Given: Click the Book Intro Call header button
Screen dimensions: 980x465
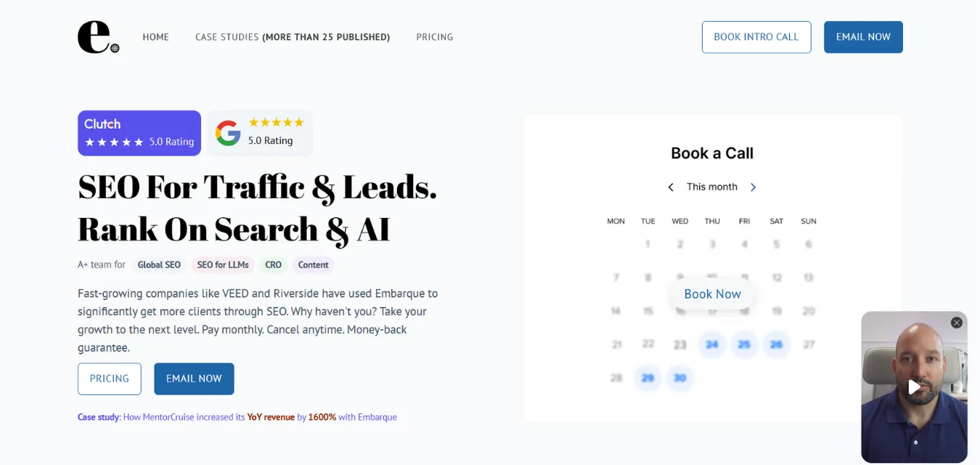Looking at the screenshot, I should (756, 37).
